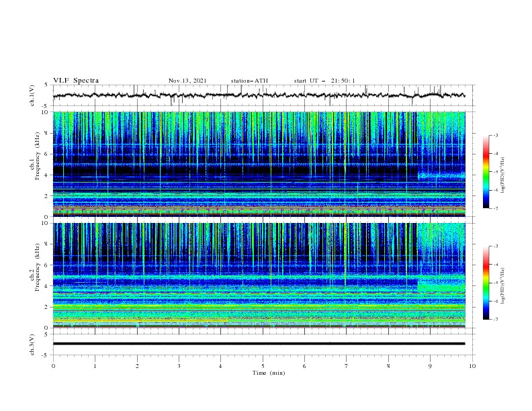Click time axis tick label "2"
This screenshot has height=411, width=532.
point(137,366)
